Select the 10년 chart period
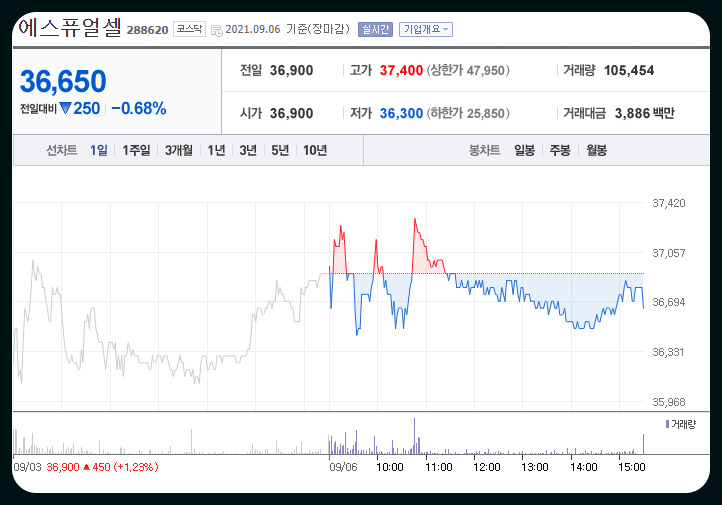722x505 pixels. [315, 150]
